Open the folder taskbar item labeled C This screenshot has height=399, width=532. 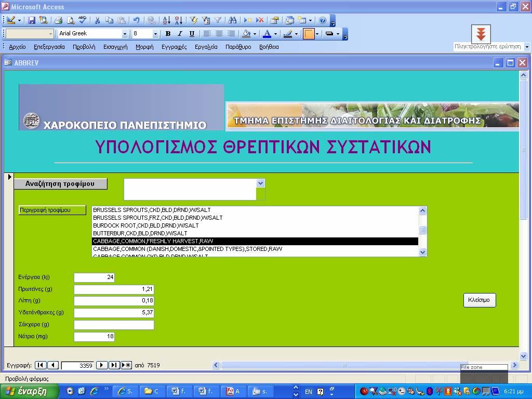[152, 391]
